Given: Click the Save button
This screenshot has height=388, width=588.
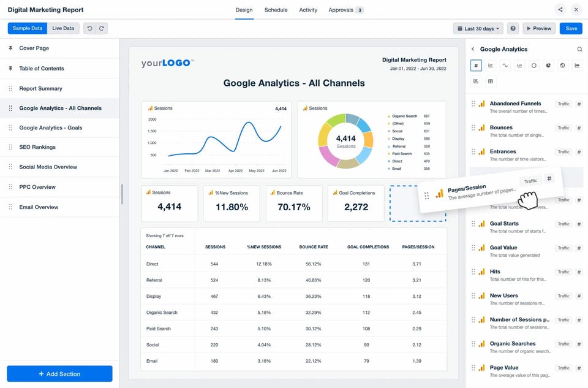Looking at the screenshot, I should [x=570, y=28].
